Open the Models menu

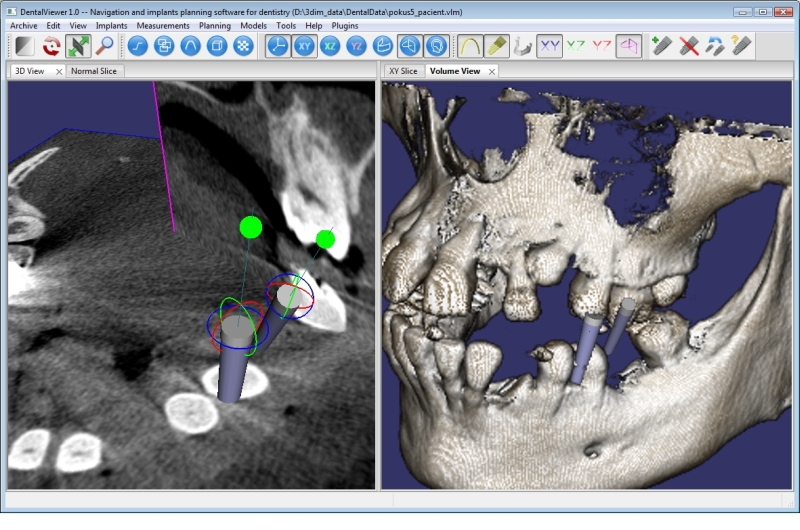254,26
